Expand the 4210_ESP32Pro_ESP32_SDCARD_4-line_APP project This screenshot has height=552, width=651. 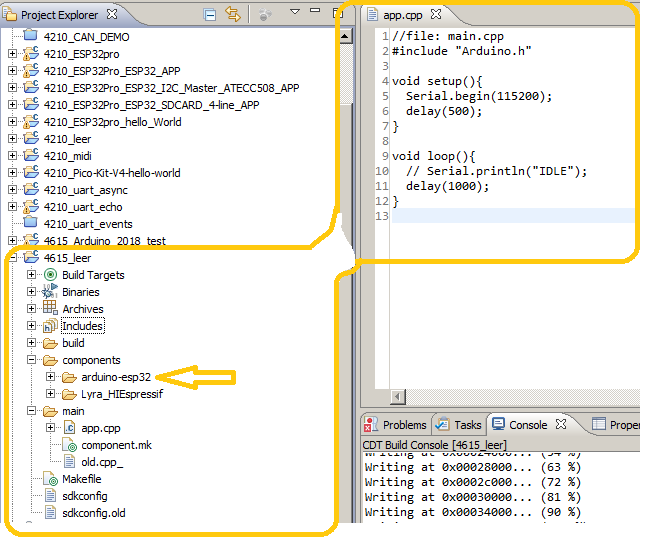[x=12, y=105]
